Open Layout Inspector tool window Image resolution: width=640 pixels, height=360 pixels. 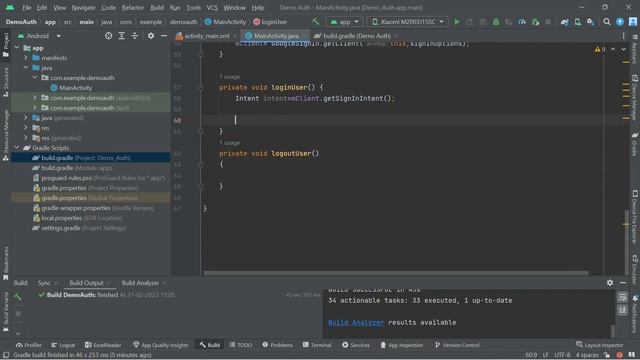click(x=600, y=345)
